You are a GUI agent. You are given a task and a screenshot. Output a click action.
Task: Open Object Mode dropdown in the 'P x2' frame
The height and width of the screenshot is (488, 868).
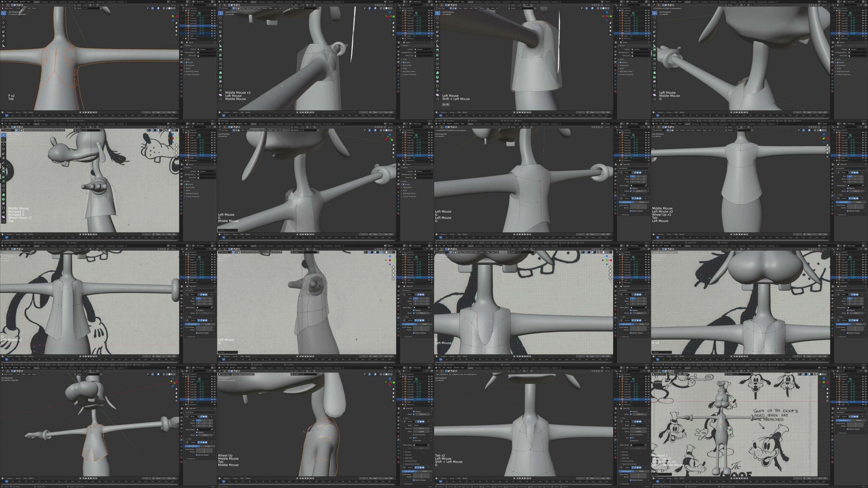[x=8, y=8]
